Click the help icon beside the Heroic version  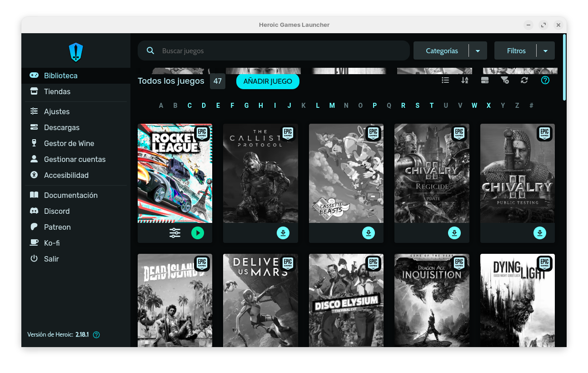click(x=96, y=335)
